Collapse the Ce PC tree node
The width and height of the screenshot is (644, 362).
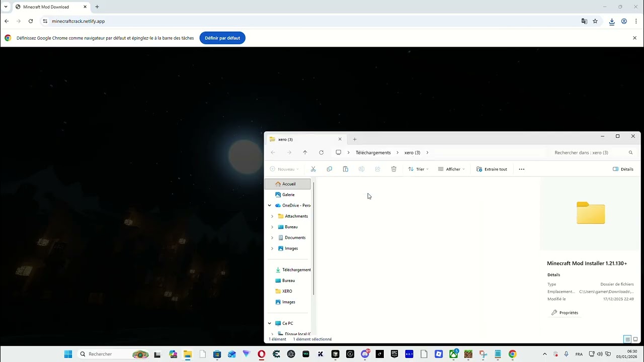[270, 323]
